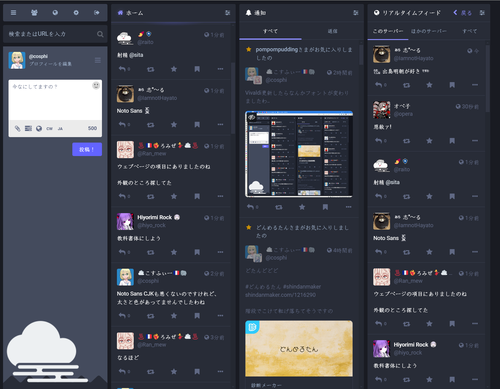Open more menu on Hiyorimi Rock's Home post
Screen dimensions: 500x389
[220, 252]
